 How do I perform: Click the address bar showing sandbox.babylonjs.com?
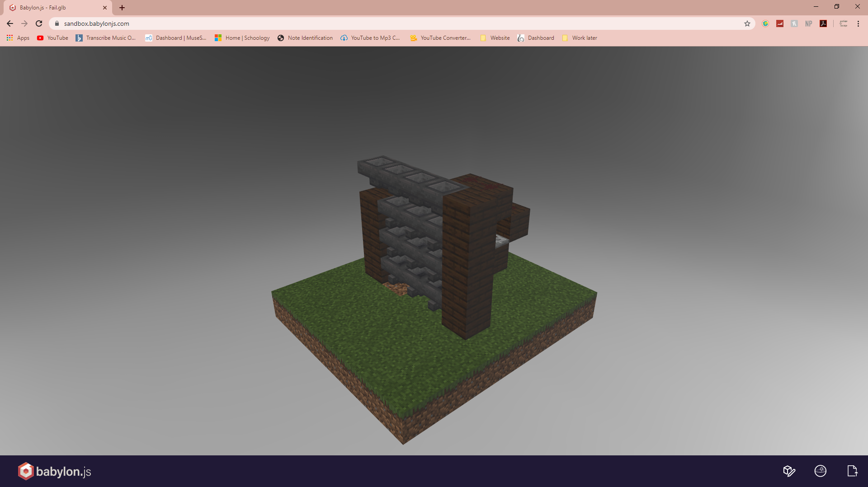click(362, 23)
